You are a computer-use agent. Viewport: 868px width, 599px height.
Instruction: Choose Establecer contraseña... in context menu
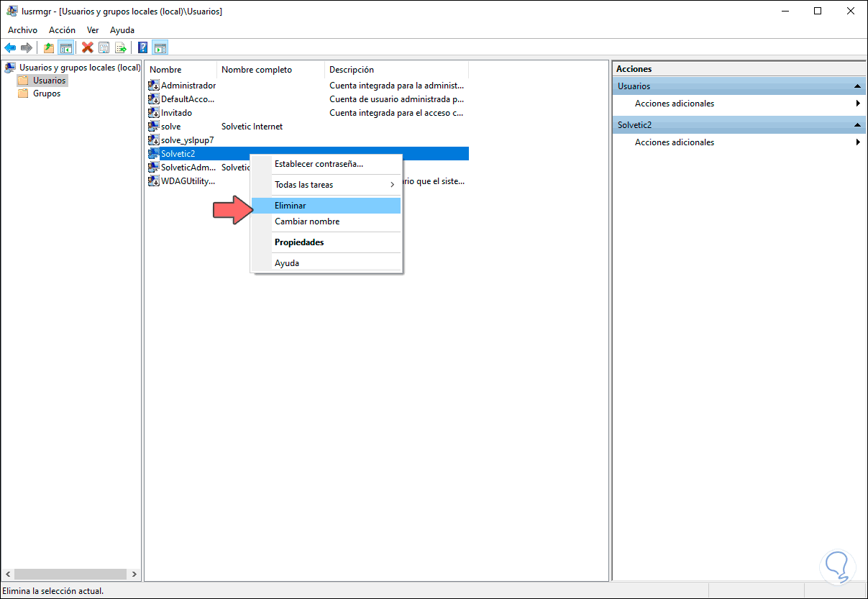click(326, 164)
